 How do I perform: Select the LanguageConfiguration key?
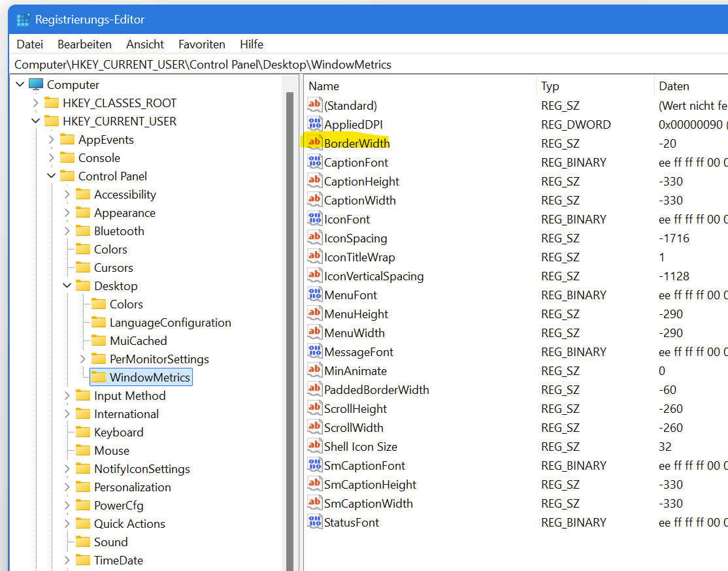point(171,322)
